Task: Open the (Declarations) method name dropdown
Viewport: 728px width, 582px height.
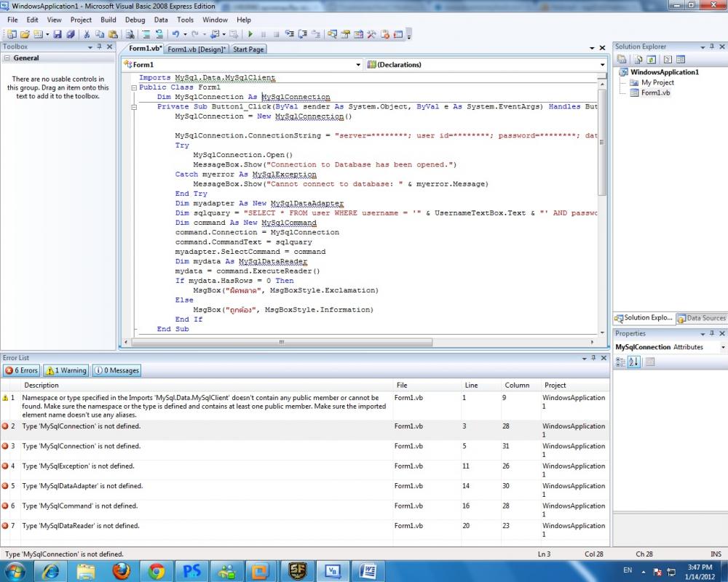Action: pos(603,65)
